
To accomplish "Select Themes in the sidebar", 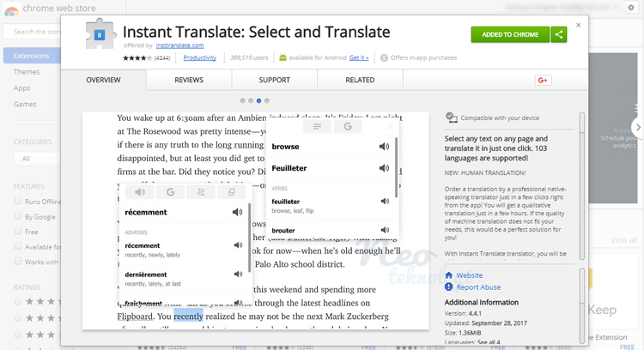I will click(x=27, y=72).
